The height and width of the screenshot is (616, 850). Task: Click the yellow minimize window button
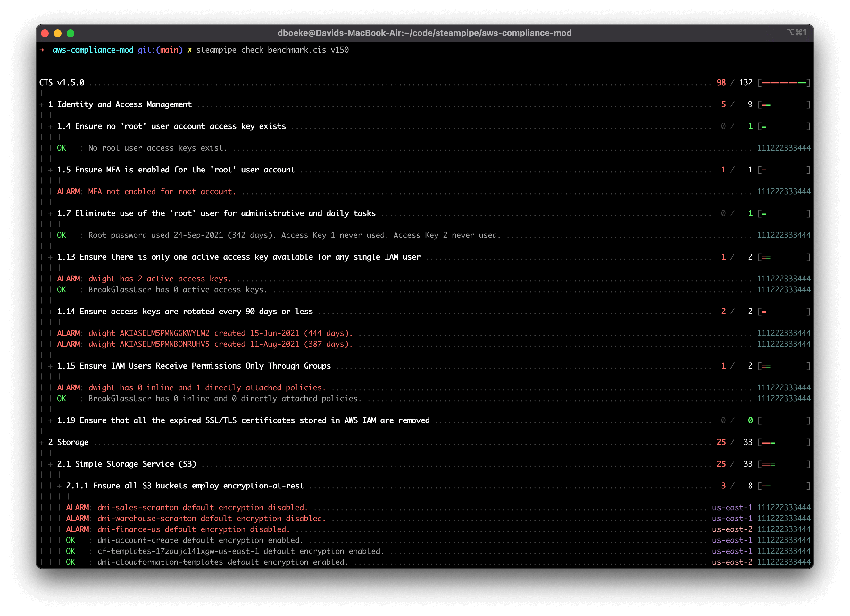tap(58, 33)
